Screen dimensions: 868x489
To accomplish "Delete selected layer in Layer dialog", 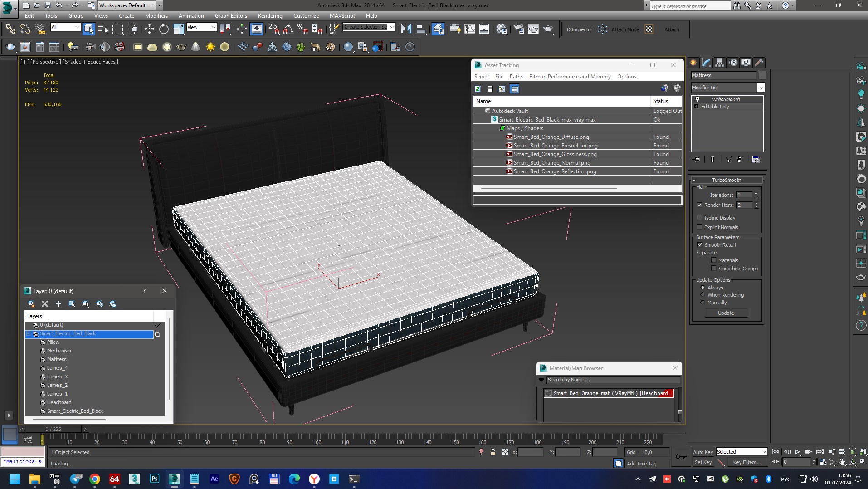I will pyautogui.click(x=44, y=304).
